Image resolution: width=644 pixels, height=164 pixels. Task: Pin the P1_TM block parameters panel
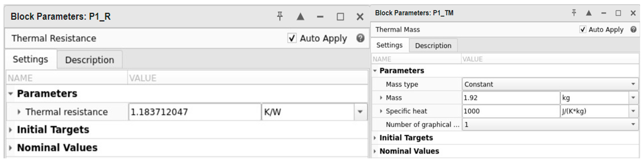click(574, 13)
